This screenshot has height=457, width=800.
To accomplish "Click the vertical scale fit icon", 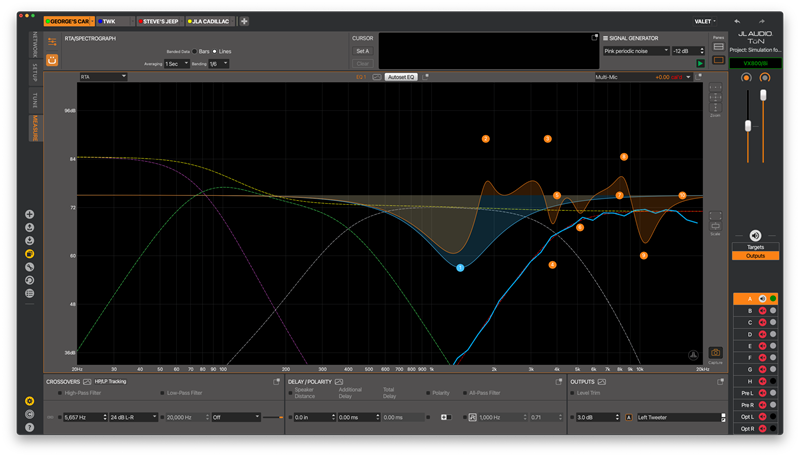I will pyautogui.click(x=716, y=226).
